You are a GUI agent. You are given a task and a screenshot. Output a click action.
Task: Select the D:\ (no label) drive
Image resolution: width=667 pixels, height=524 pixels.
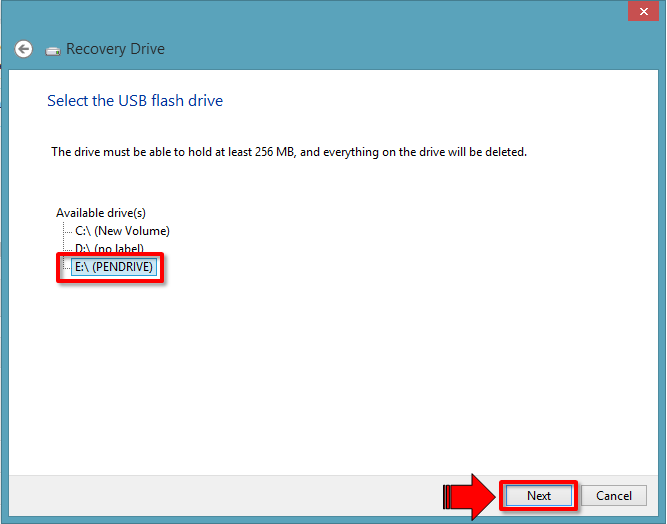(109, 248)
